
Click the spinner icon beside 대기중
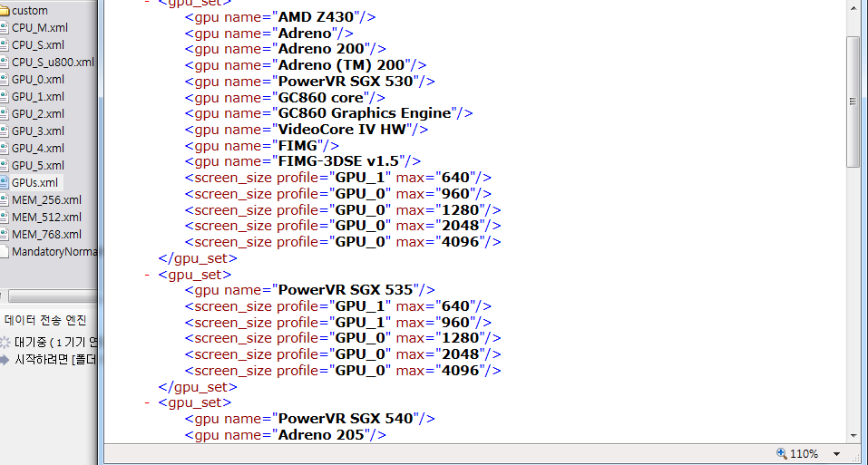[x=5, y=343]
